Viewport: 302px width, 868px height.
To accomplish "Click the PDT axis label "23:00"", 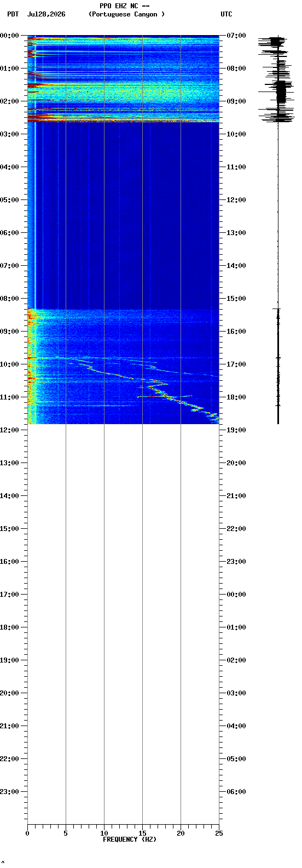I will (x=10, y=792).
